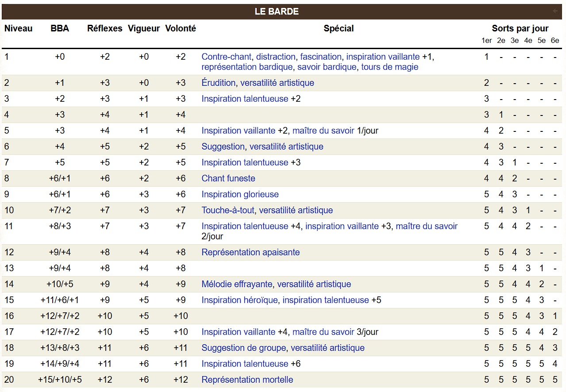Click the Représentation mortelle link
The height and width of the screenshot is (392, 566).
pyautogui.click(x=247, y=380)
